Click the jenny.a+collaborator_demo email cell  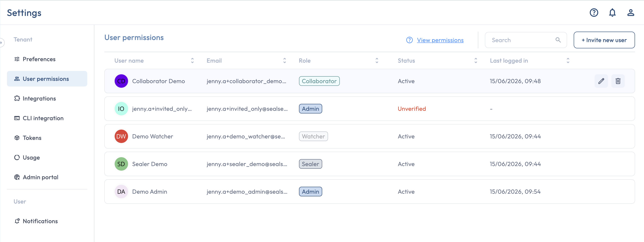click(x=246, y=81)
